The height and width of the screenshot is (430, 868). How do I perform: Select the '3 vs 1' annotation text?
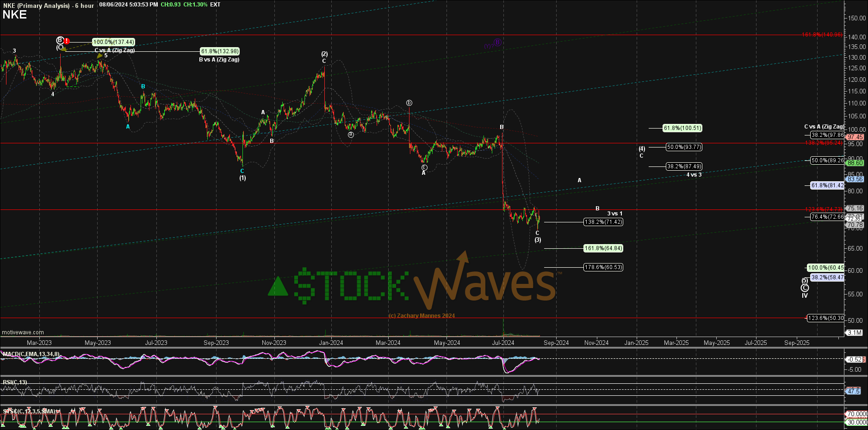pyautogui.click(x=615, y=214)
